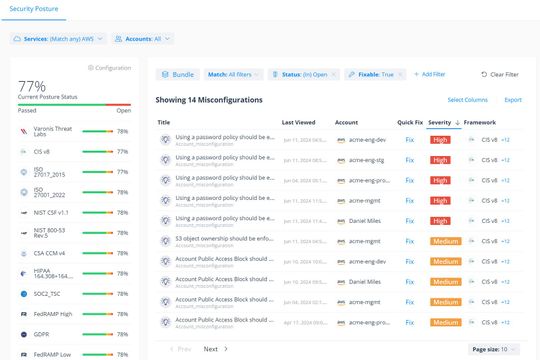Click the Medium severity badge in the S3 object ownership row
The height and width of the screenshot is (360, 540).
(x=446, y=241)
